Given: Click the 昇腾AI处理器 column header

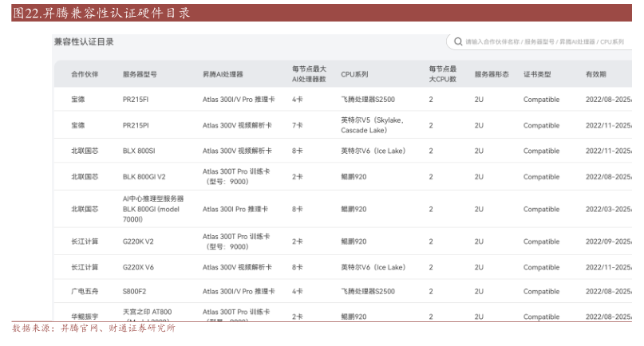Looking at the screenshot, I should [x=223, y=74].
